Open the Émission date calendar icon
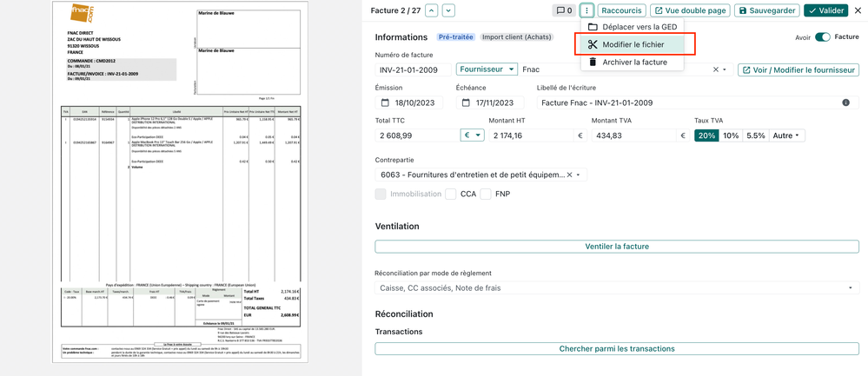Screen dimensions: 868x376 pyautogui.click(x=385, y=102)
